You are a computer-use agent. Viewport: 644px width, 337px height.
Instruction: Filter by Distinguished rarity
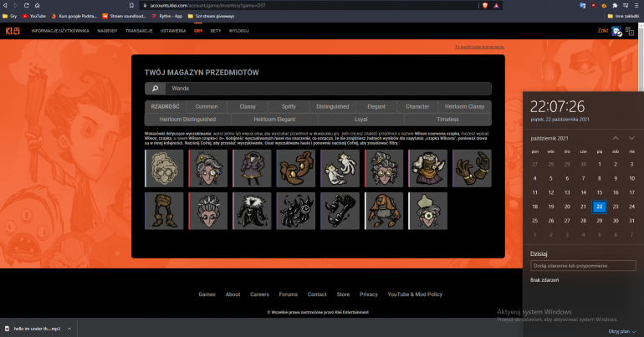tap(332, 107)
